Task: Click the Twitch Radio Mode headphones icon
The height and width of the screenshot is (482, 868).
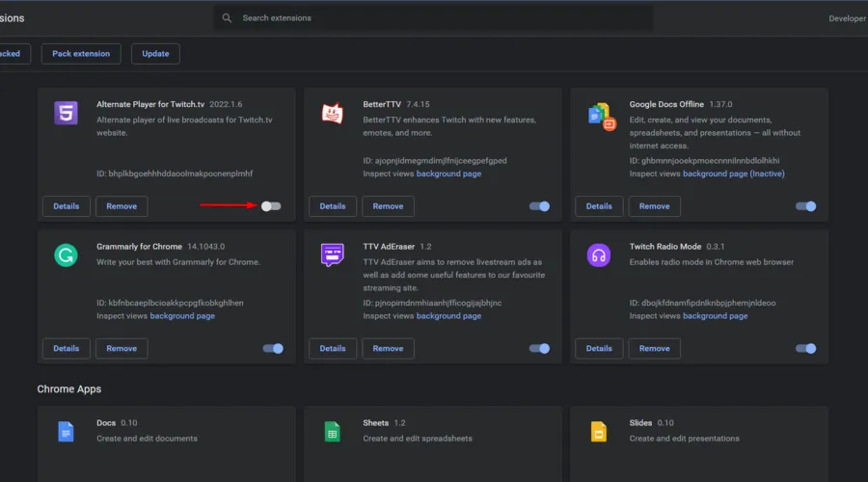Action: click(x=598, y=255)
